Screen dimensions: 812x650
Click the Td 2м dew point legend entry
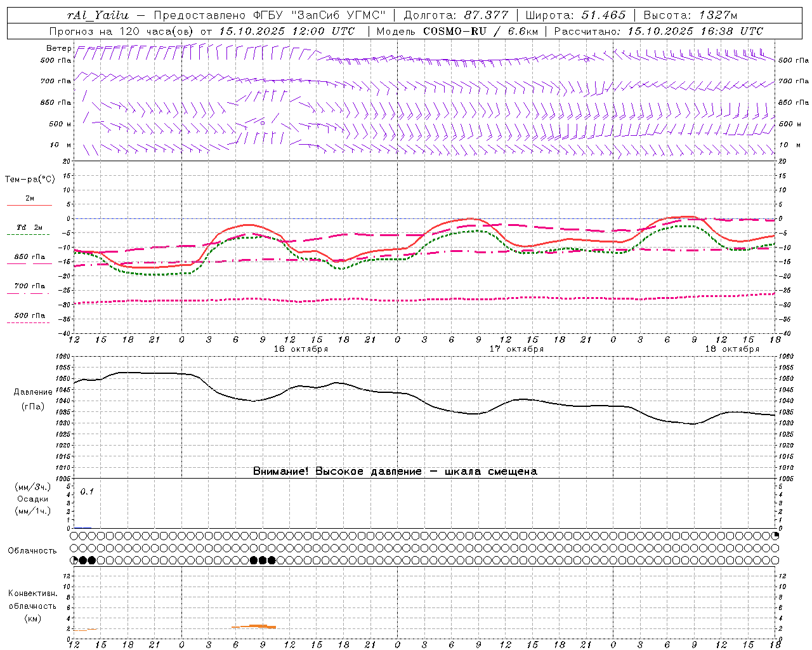point(30,227)
